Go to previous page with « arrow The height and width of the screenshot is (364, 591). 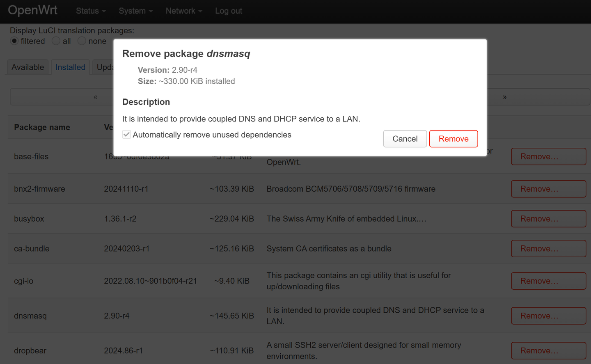(x=96, y=97)
